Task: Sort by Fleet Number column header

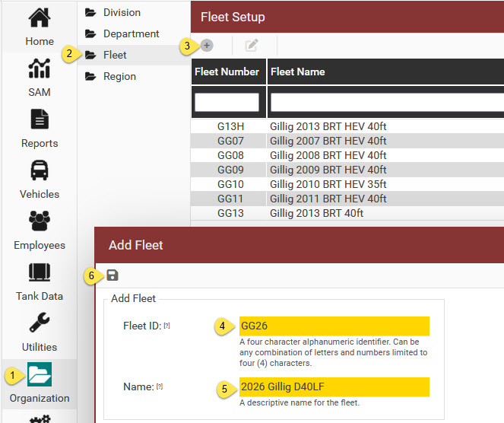Action: [227, 72]
